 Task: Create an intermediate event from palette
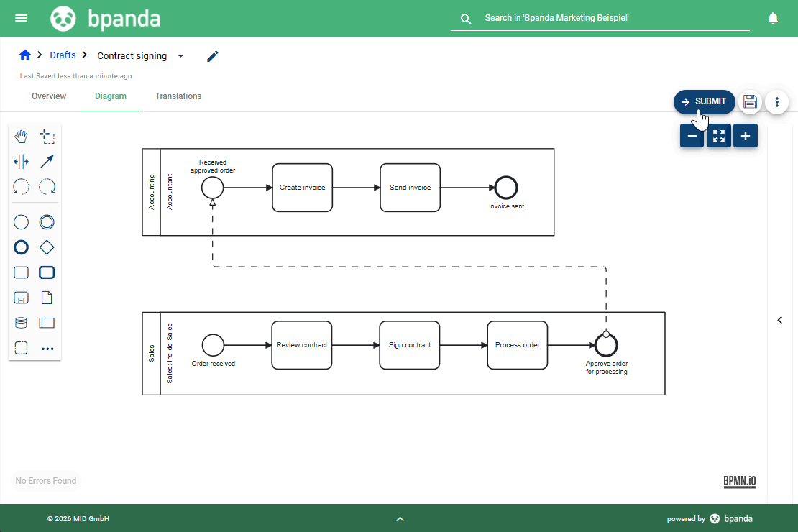click(x=47, y=222)
